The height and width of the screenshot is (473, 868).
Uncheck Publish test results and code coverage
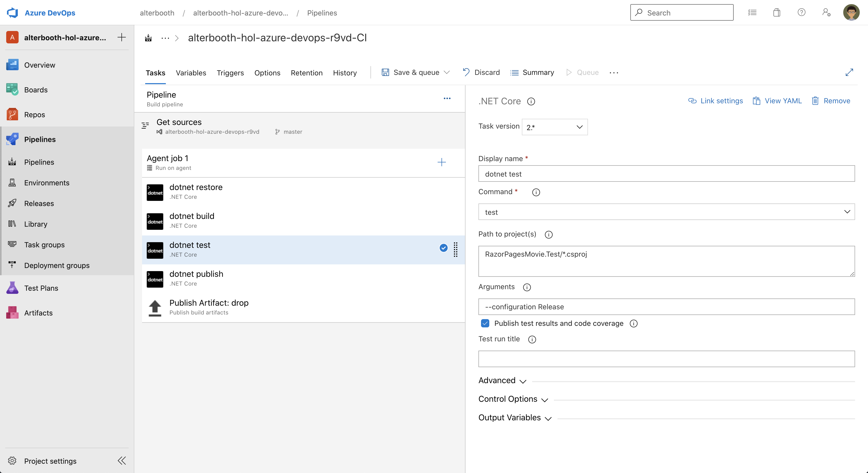coord(485,323)
